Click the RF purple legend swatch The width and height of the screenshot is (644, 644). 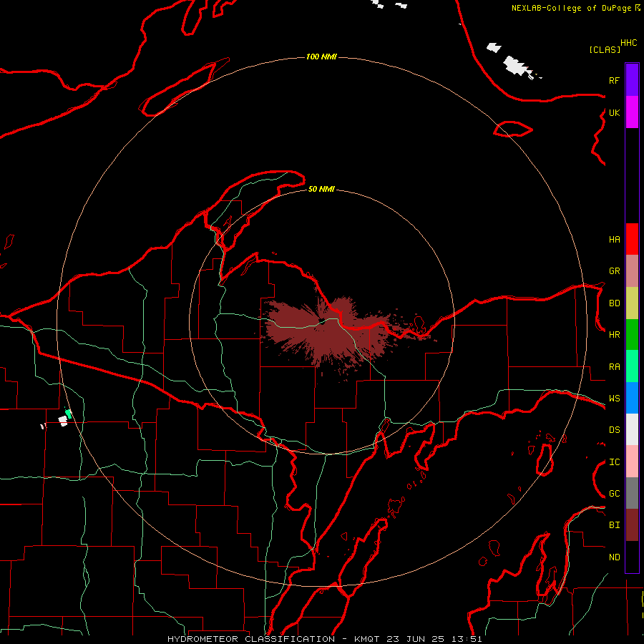[x=632, y=80]
